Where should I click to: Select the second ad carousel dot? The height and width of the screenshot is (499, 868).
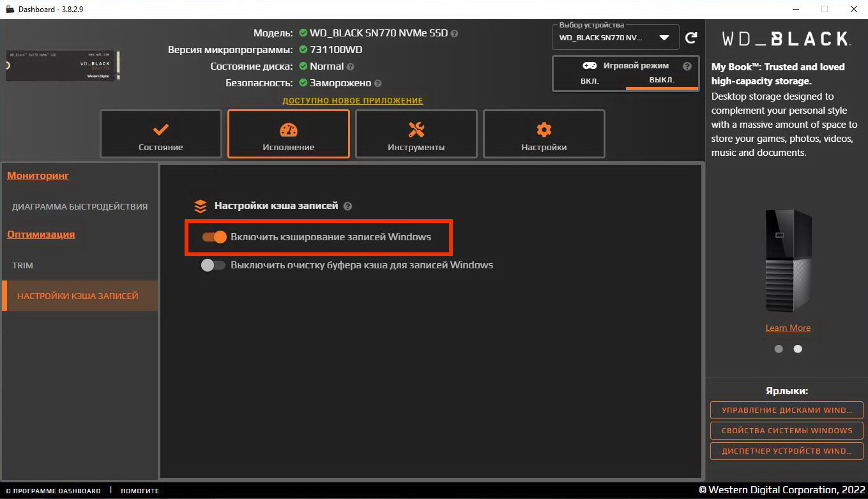798,349
